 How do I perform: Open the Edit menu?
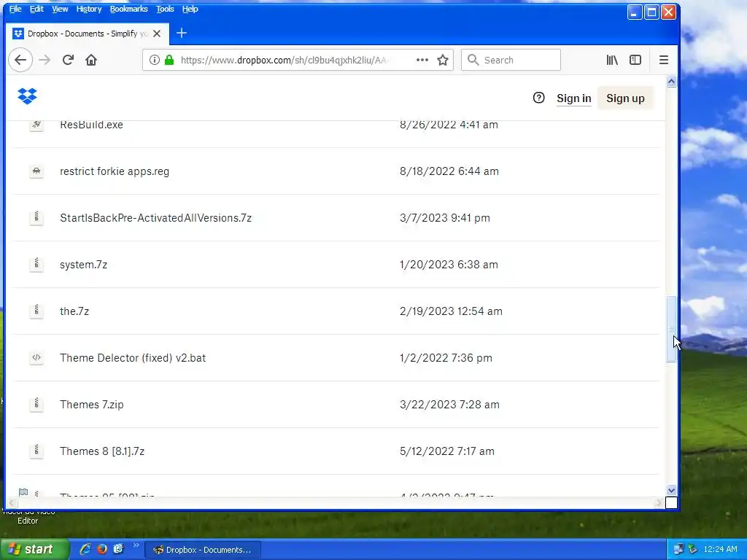pos(36,9)
